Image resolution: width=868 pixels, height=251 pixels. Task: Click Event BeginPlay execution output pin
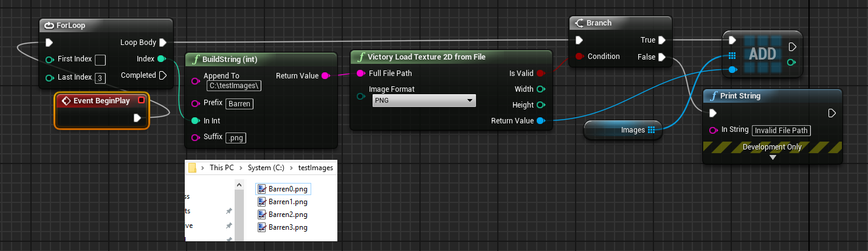(137, 118)
